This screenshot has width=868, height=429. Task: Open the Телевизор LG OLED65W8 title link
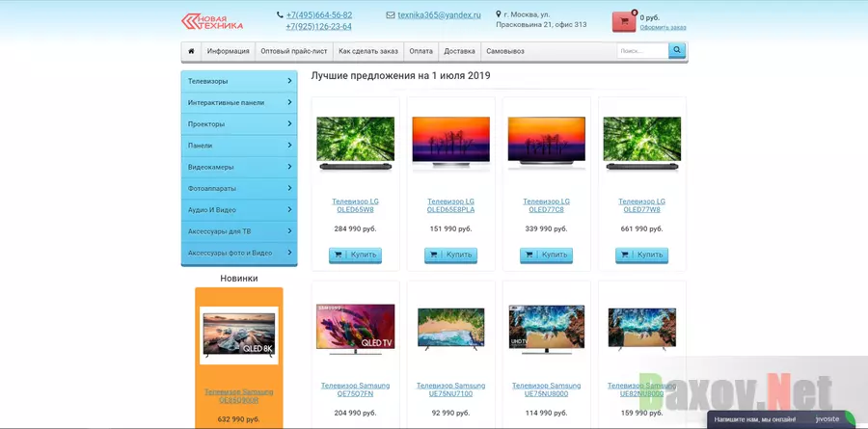[x=355, y=205]
